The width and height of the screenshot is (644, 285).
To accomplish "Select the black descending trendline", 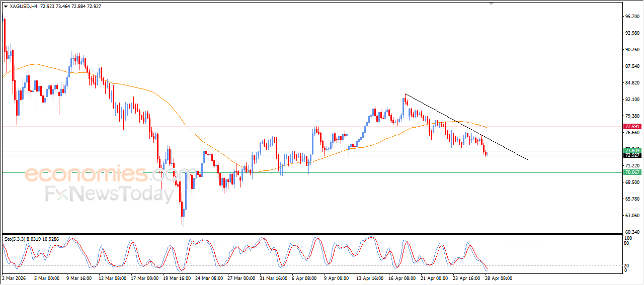I will [466, 127].
